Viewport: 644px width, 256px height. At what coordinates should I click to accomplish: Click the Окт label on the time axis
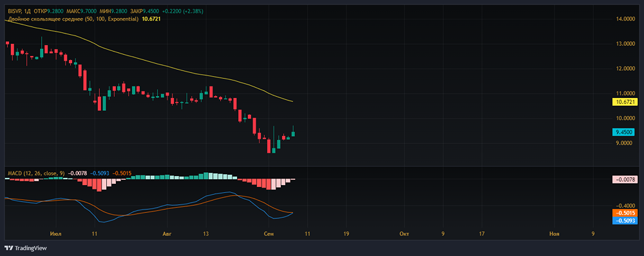click(404, 234)
